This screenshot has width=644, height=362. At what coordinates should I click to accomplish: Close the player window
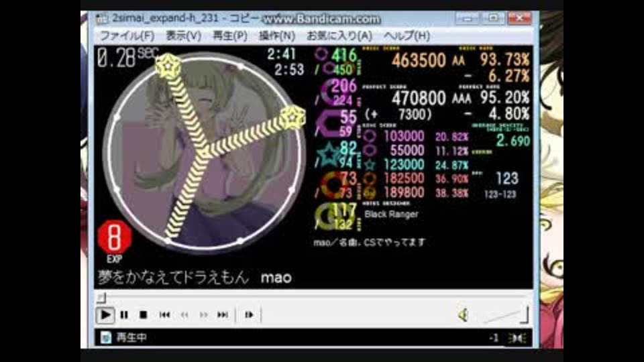519,19
